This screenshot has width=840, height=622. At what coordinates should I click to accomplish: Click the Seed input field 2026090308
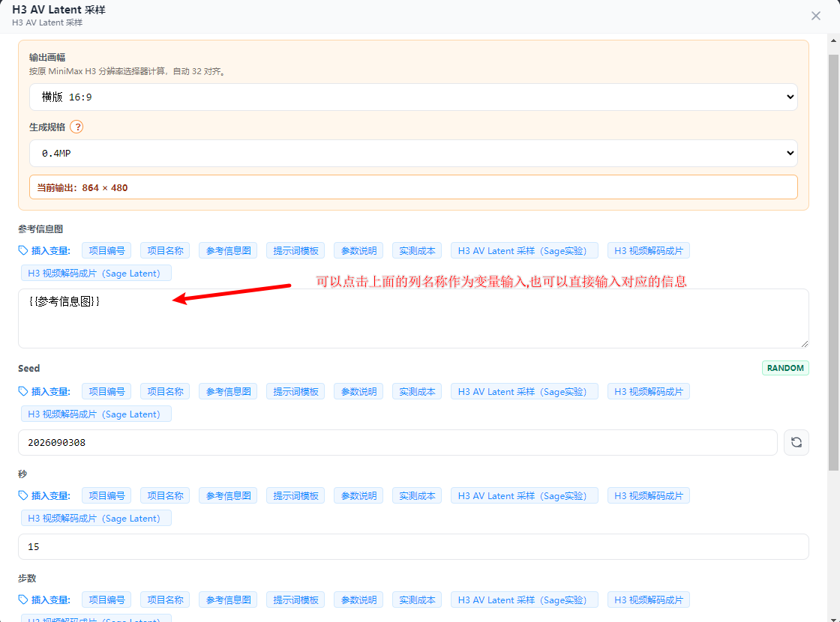397,442
